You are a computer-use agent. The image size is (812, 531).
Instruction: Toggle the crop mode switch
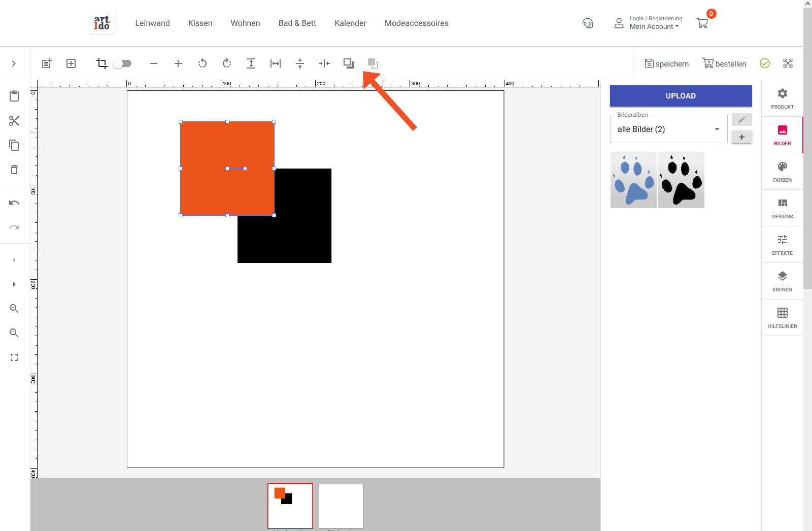[122, 63]
